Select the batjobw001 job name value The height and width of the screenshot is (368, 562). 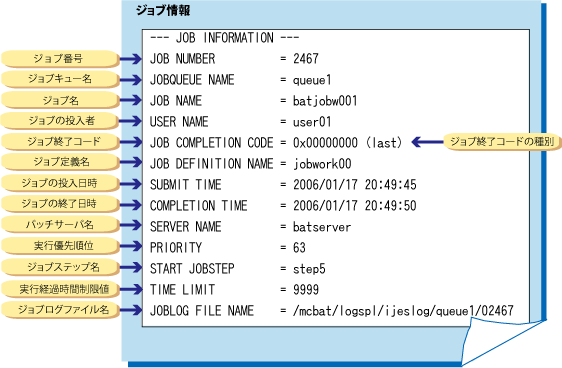(x=325, y=101)
